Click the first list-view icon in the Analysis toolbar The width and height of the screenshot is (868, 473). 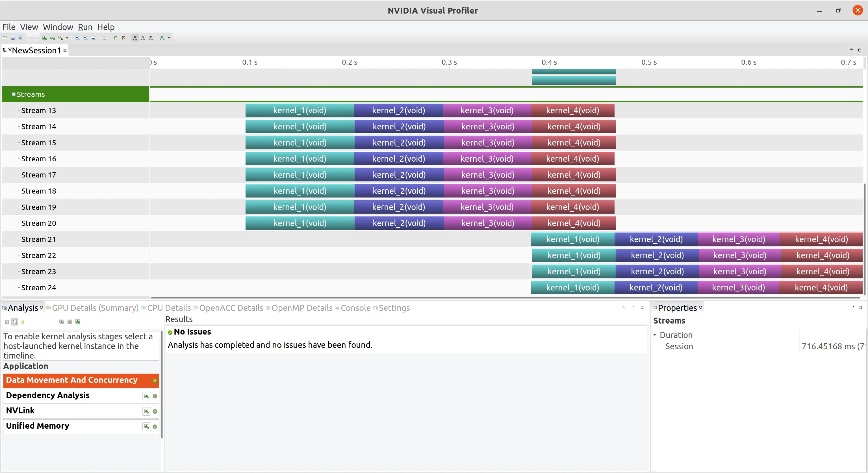[x=7, y=322]
